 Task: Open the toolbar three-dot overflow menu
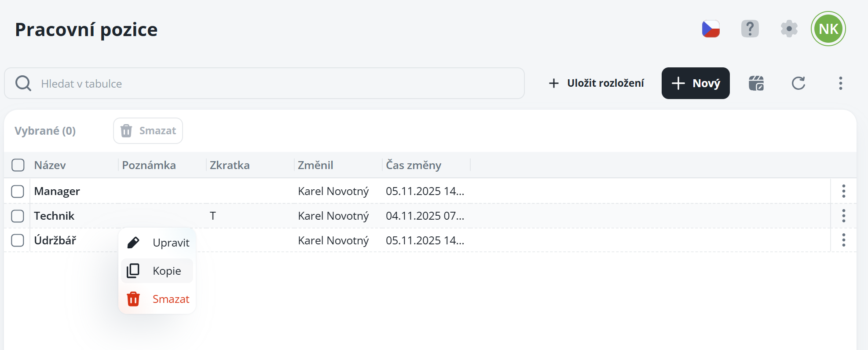[840, 83]
